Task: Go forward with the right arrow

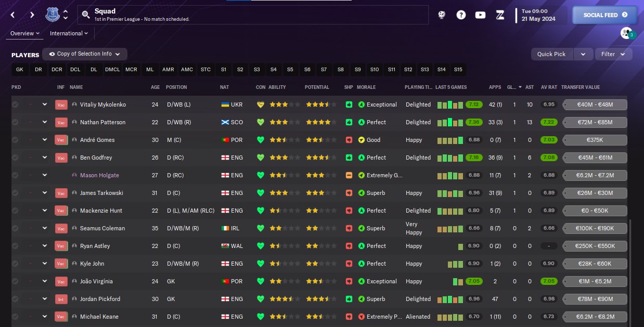Action: pyautogui.click(x=32, y=15)
